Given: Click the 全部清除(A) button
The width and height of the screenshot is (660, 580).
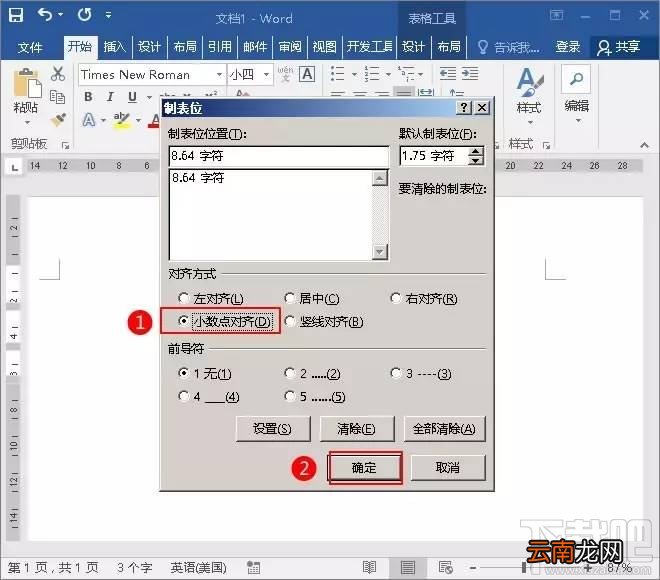Looking at the screenshot, I should tap(444, 429).
